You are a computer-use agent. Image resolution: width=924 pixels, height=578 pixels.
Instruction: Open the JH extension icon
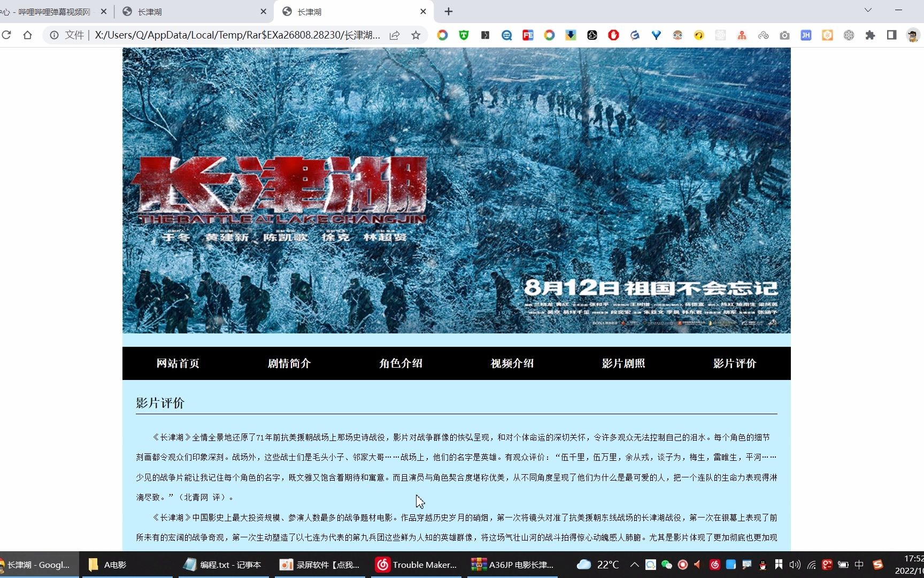(806, 35)
